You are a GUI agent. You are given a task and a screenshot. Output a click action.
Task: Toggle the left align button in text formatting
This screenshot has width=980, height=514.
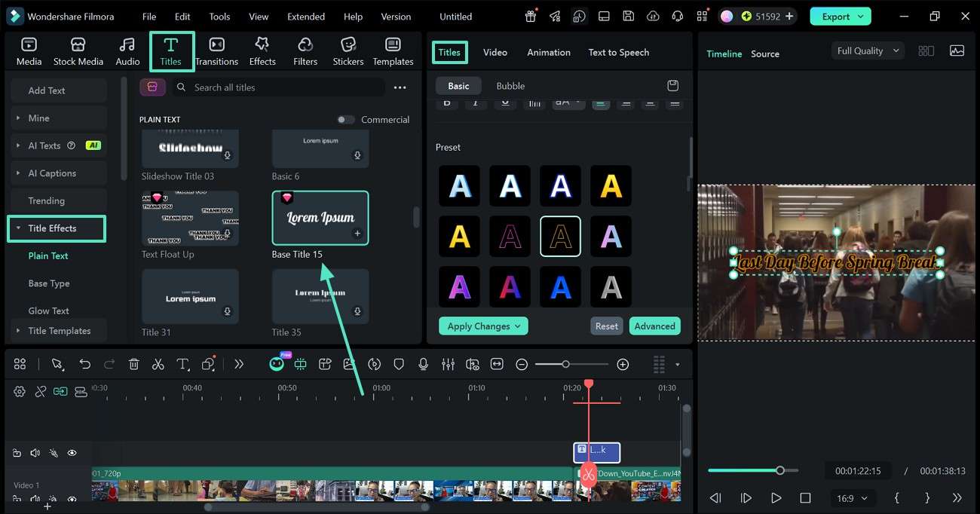point(601,103)
